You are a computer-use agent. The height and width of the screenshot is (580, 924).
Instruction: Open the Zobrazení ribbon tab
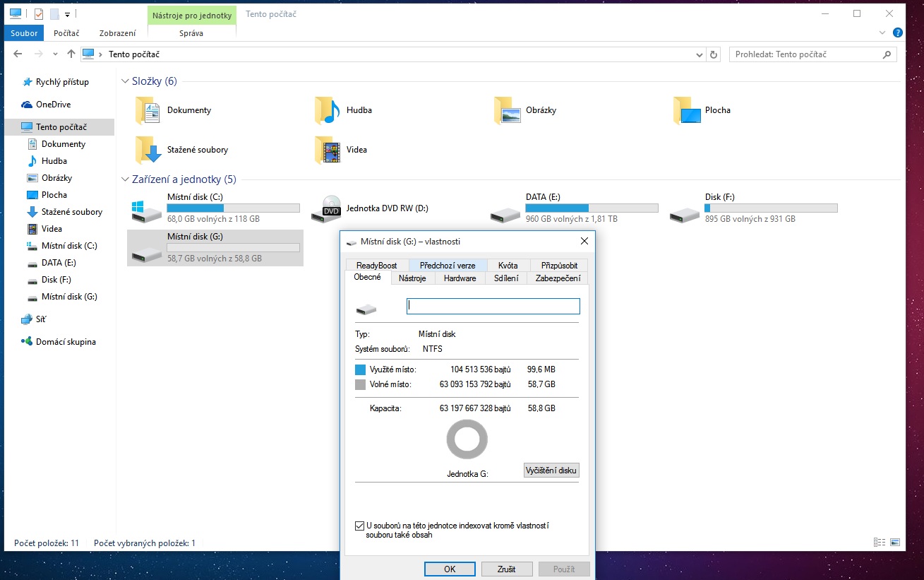[x=118, y=33]
